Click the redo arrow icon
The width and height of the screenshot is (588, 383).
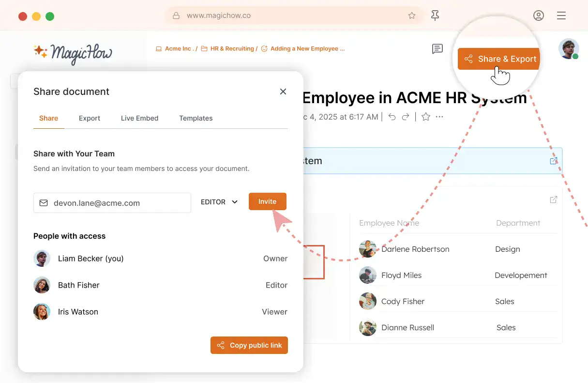click(x=406, y=117)
